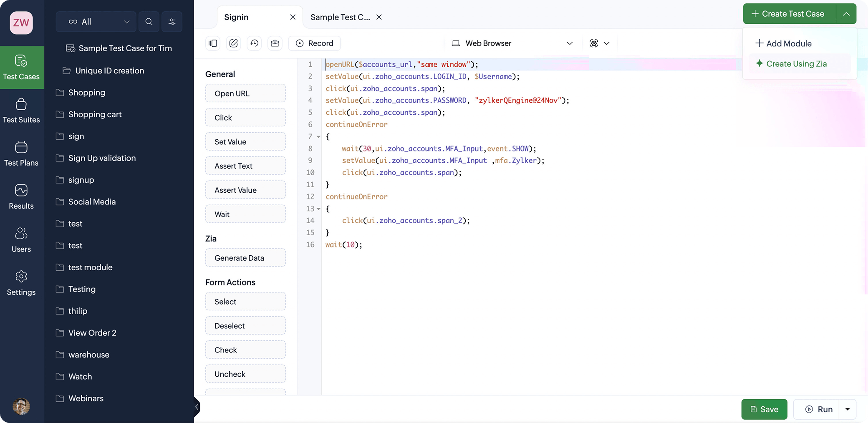The width and height of the screenshot is (868, 423).
Task: Click code line 1 openURL statement
Action: [402, 64]
